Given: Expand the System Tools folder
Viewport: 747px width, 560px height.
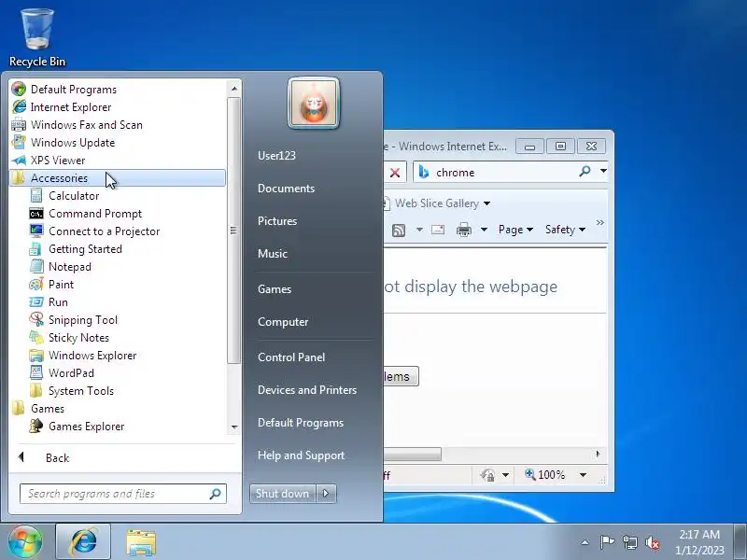Looking at the screenshot, I should [72, 391].
